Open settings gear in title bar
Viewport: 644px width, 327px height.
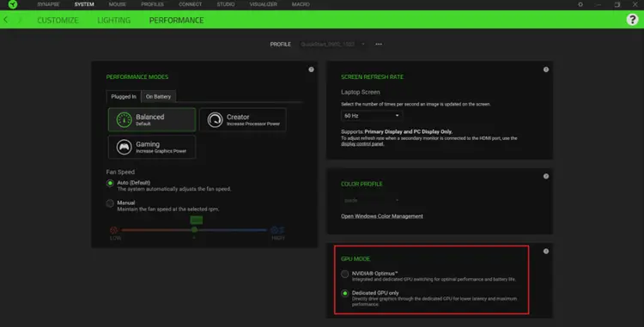point(580,4)
